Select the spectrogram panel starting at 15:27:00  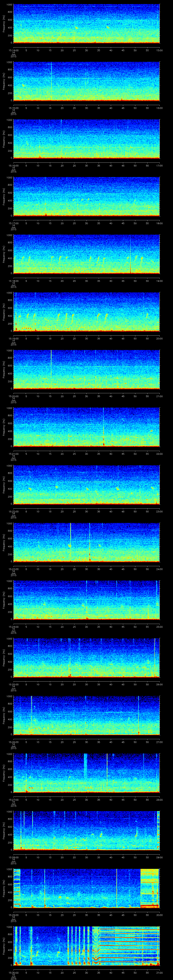[x=87, y=773]
